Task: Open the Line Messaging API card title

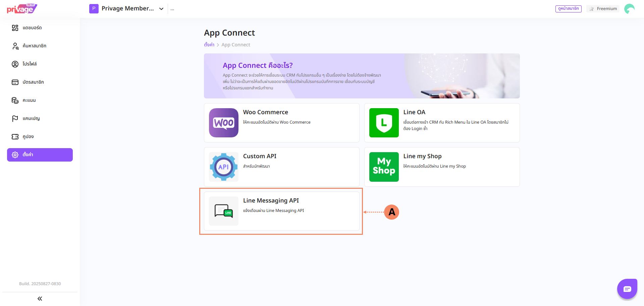Action: click(x=271, y=201)
